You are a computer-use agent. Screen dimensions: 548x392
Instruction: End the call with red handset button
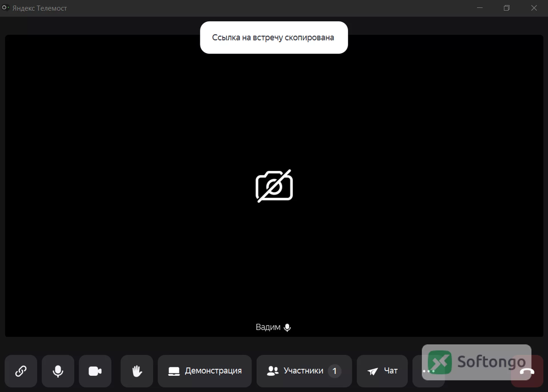[x=527, y=371]
